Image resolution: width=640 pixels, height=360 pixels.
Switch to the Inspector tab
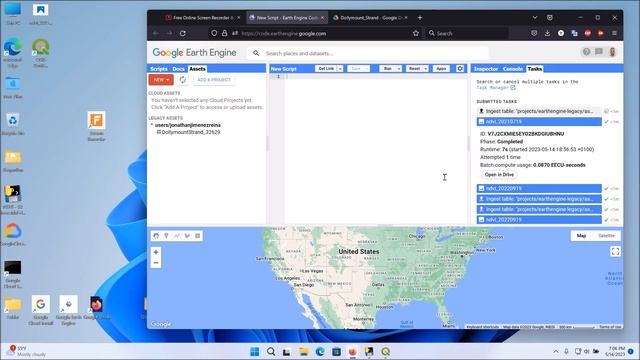[x=486, y=69]
